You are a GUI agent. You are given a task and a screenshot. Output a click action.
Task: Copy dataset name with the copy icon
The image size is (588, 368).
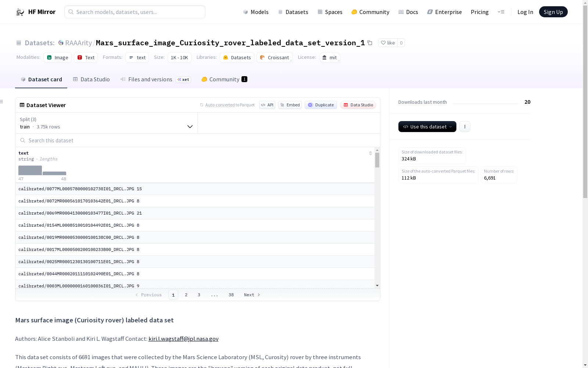(370, 43)
